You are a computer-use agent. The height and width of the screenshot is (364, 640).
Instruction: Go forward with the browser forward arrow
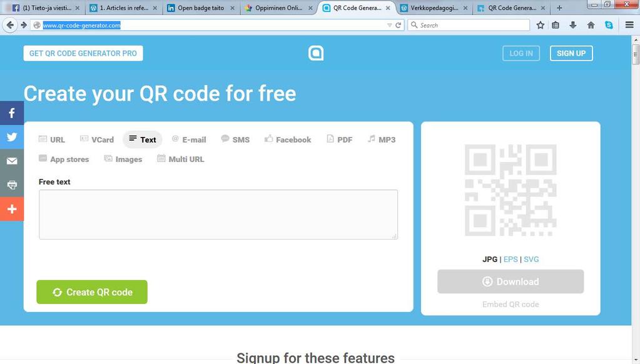coord(24,25)
